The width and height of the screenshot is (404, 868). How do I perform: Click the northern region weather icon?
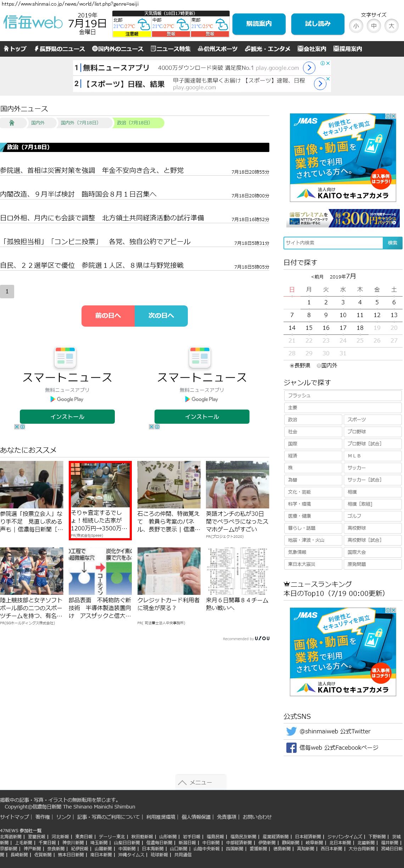coord(144,25)
